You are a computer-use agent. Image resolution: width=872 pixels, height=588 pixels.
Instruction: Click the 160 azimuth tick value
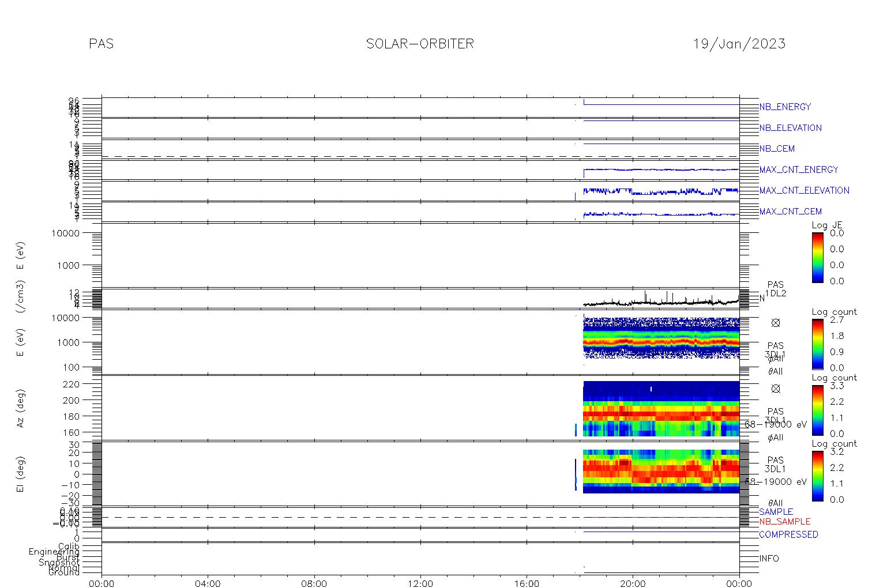pos(72,432)
